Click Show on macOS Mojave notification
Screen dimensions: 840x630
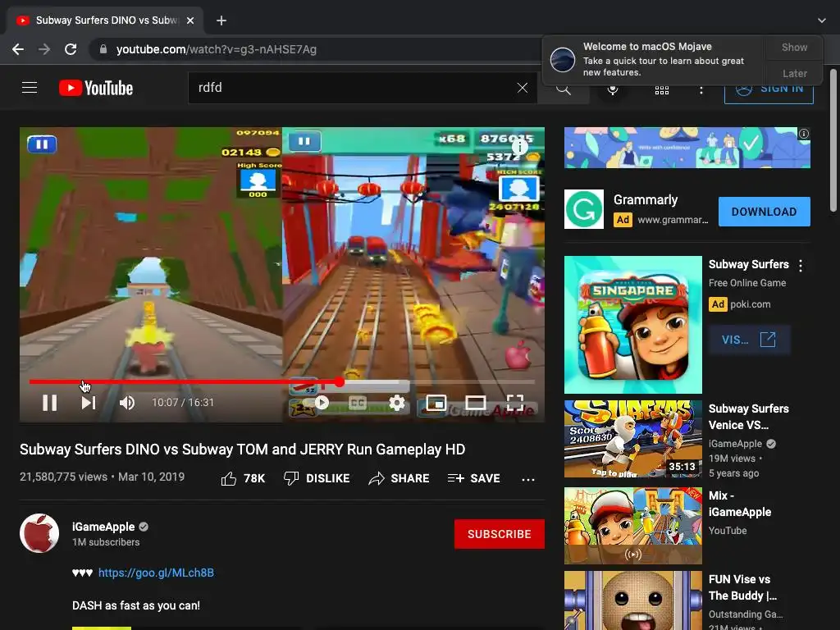794,47
